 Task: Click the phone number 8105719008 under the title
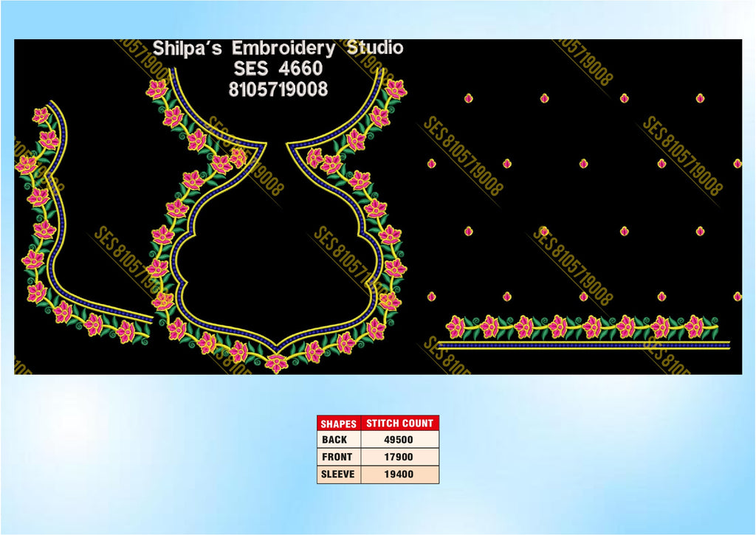278,89
